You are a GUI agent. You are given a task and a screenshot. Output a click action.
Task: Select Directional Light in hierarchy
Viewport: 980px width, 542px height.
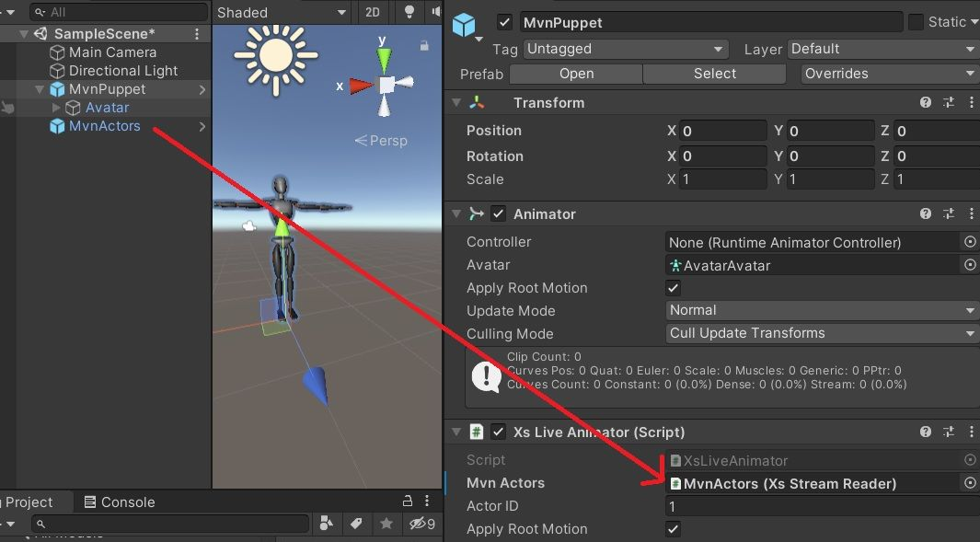point(123,71)
